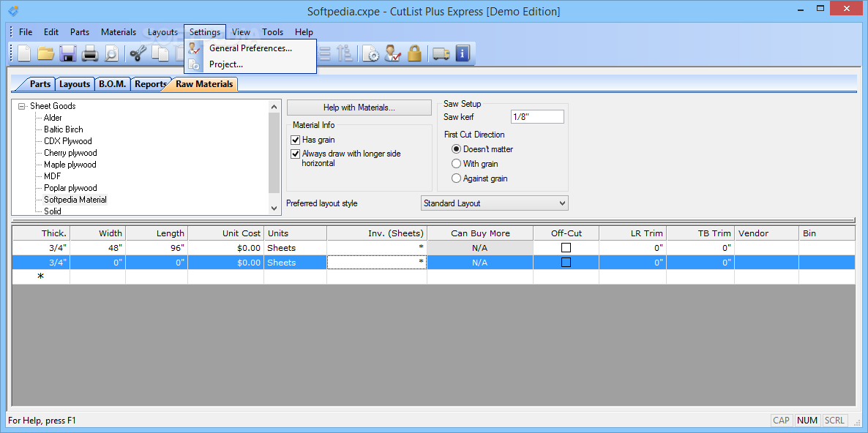Switch to the Layouts tab
The height and width of the screenshot is (433, 868).
pyautogui.click(x=75, y=84)
